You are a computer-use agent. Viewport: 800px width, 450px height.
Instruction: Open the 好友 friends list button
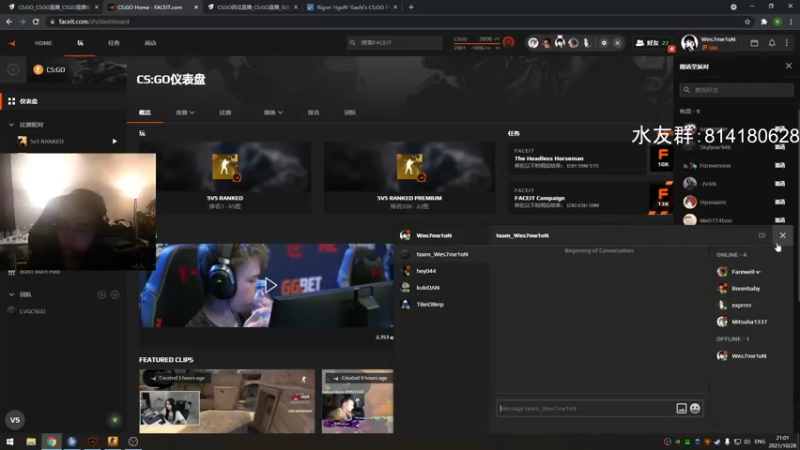click(652, 43)
